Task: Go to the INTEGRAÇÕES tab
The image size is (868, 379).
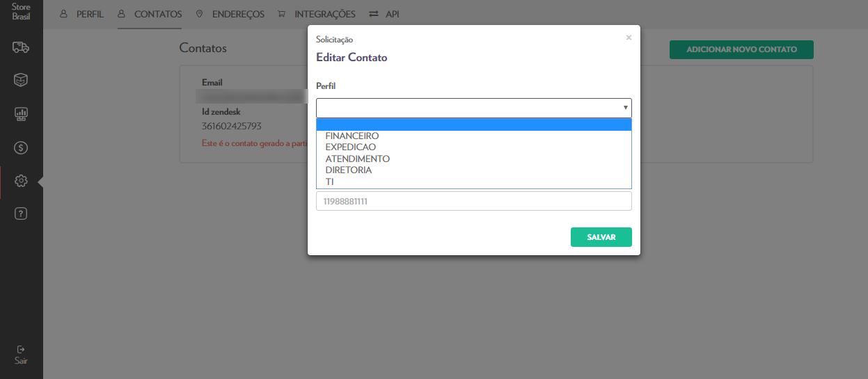Action: click(317, 14)
